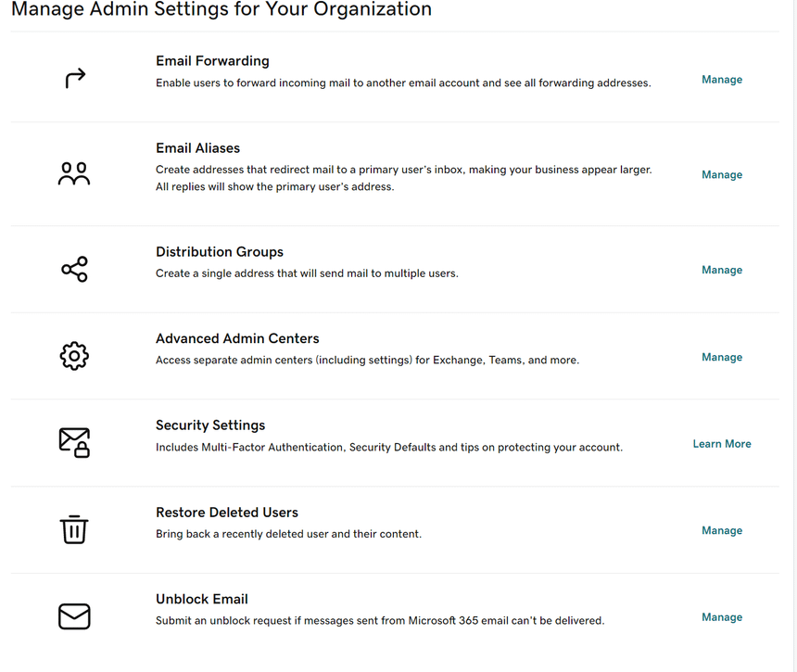
Task: Open Manage for Unblock Email
Action: click(x=721, y=617)
